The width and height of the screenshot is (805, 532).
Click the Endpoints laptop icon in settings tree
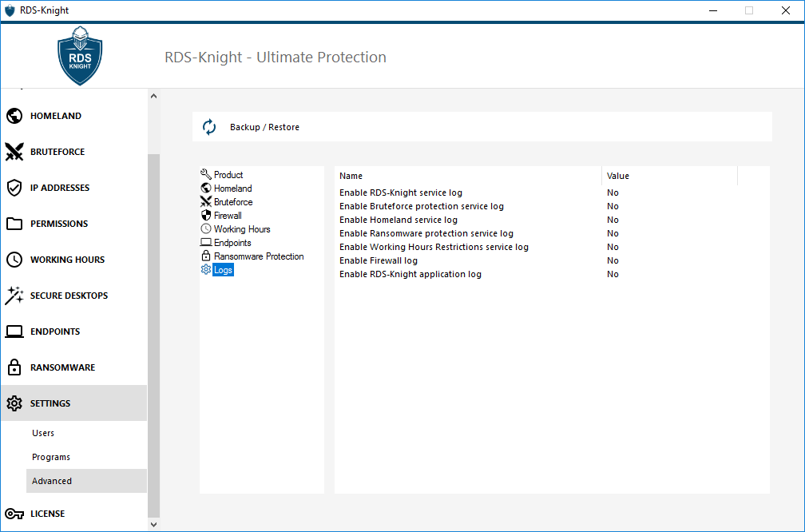pos(206,242)
